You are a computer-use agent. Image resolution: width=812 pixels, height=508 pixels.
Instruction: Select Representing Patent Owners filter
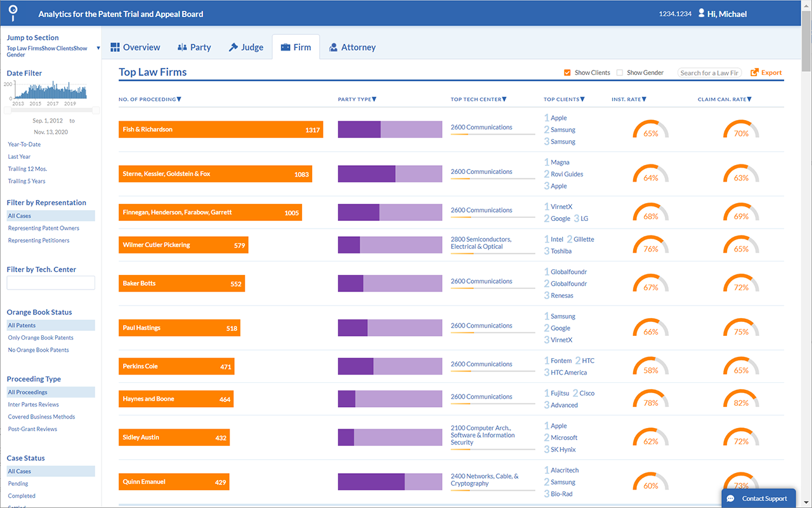[x=43, y=228]
